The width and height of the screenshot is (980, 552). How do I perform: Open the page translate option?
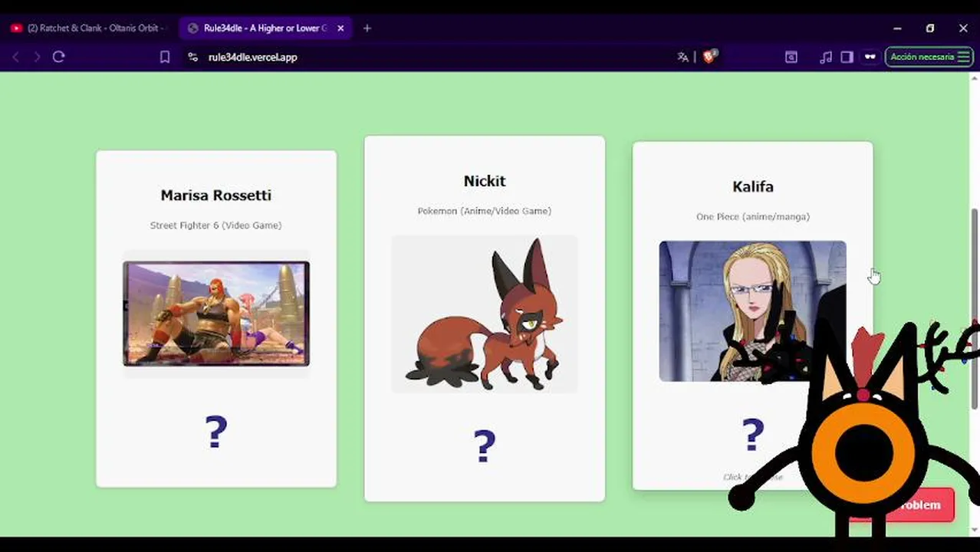pos(682,57)
